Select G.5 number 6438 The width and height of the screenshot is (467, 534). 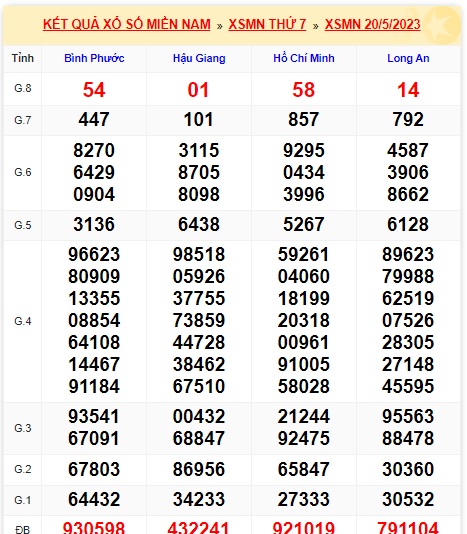click(x=199, y=224)
